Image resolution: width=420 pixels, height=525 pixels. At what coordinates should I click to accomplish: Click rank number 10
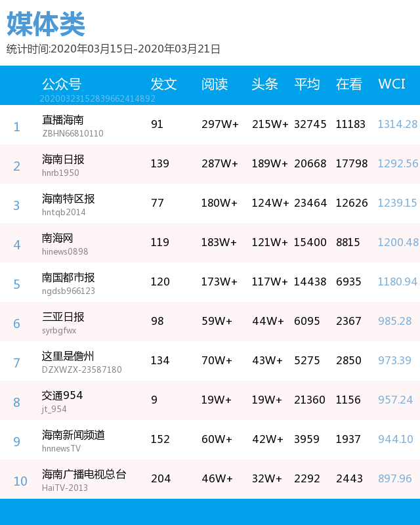pos(20,481)
